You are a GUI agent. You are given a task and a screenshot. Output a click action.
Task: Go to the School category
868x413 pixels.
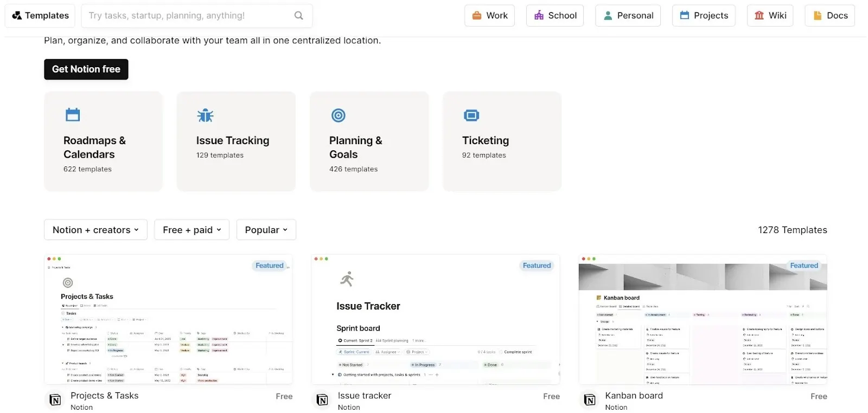click(555, 16)
